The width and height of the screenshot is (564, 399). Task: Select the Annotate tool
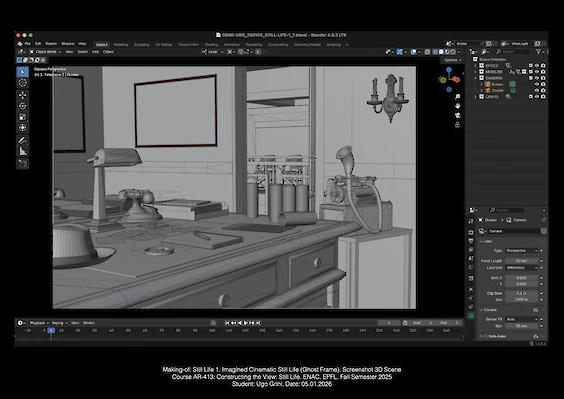[x=23, y=140]
